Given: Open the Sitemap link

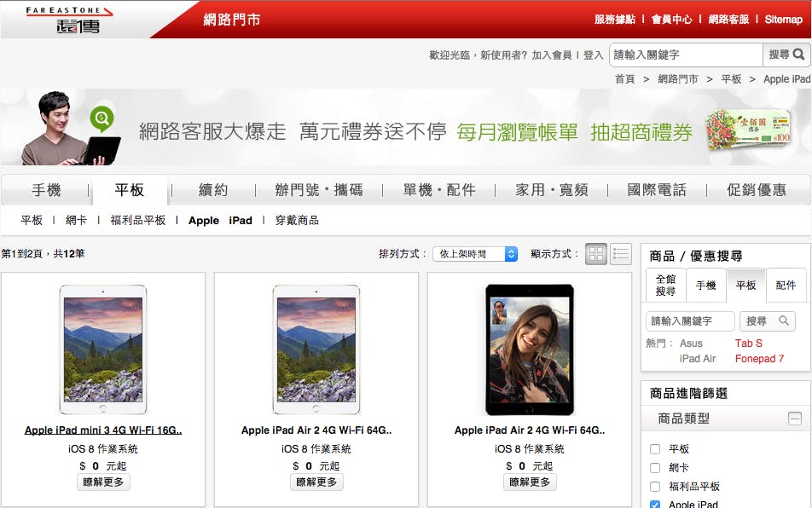Looking at the screenshot, I should pyautogui.click(x=784, y=19).
